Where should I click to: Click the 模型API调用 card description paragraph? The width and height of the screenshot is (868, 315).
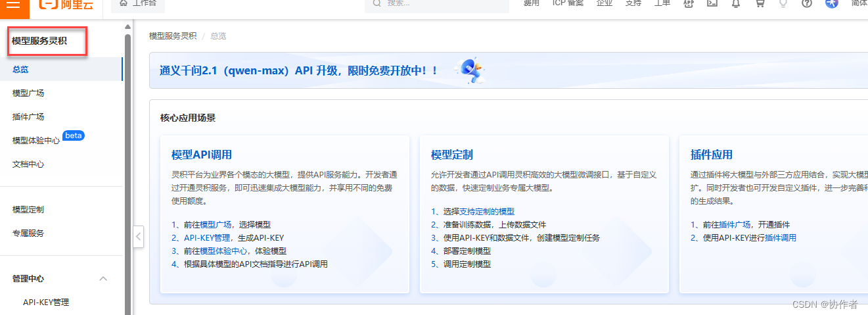[x=284, y=188]
